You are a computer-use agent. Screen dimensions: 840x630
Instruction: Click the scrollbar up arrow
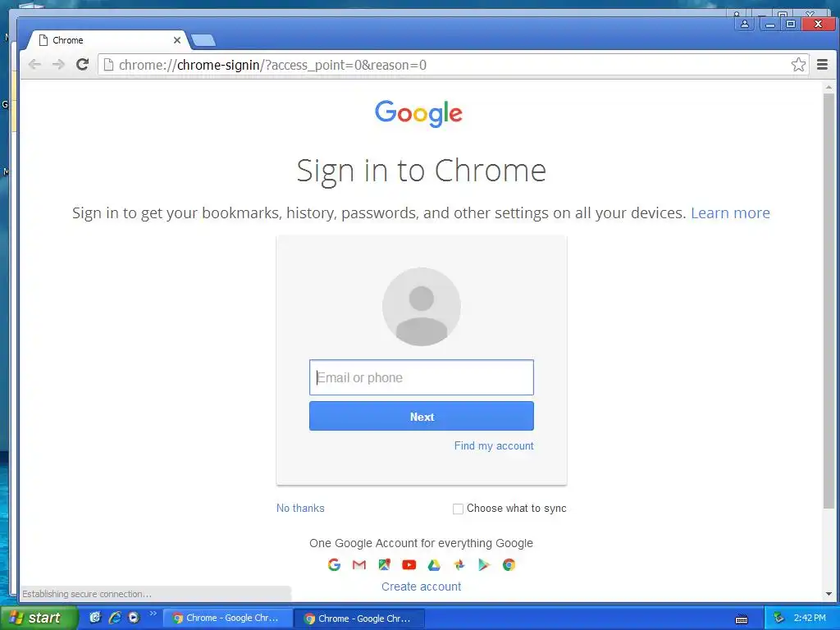[829, 86]
